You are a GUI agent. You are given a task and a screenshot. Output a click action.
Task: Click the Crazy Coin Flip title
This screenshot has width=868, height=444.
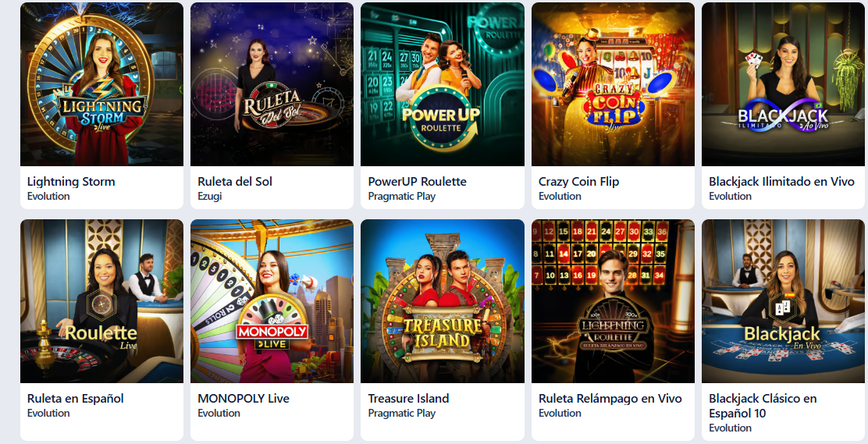pos(578,182)
